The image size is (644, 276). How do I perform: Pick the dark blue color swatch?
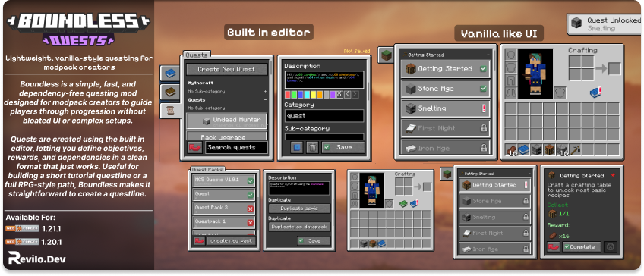pos(301,95)
